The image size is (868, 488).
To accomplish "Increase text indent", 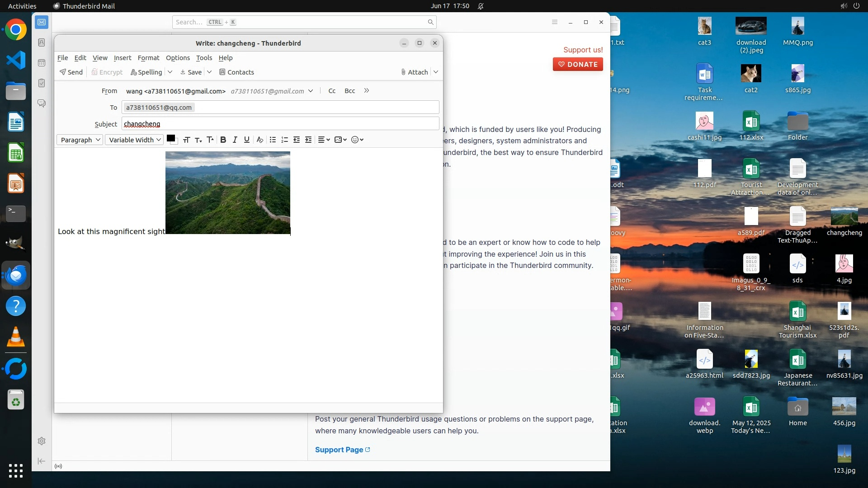I will point(308,140).
